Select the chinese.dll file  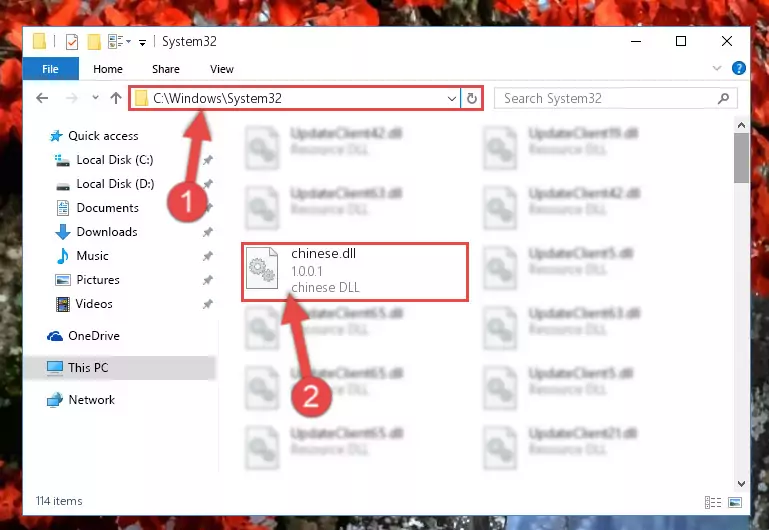pos(355,272)
